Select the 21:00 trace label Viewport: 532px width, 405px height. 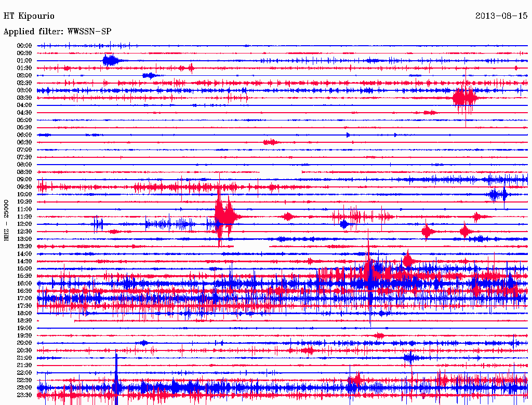coord(24,358)
